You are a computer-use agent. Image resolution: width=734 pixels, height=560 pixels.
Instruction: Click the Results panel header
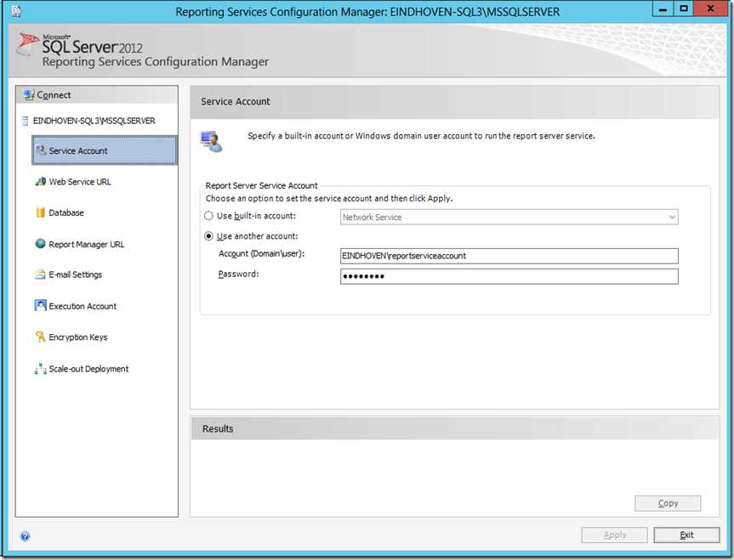454,428
